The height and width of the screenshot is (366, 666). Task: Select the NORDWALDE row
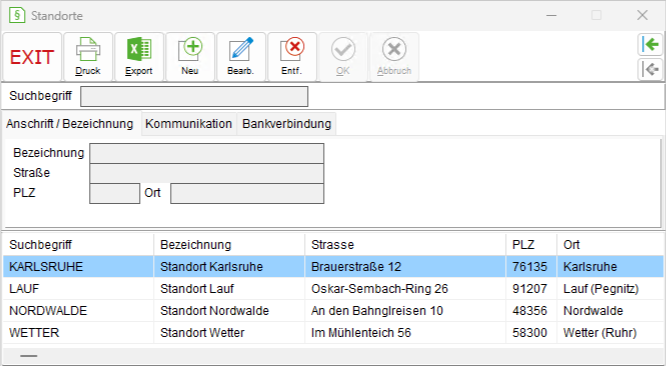click(x=333, y=311)
